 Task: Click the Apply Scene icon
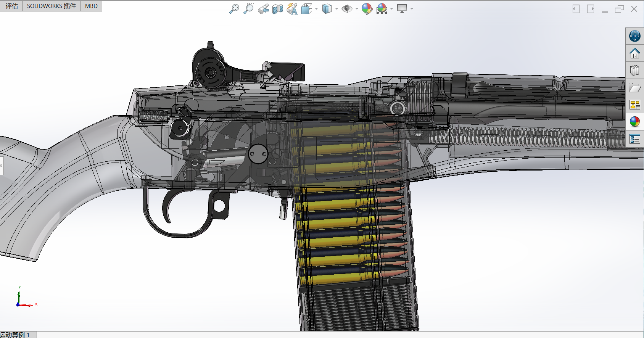[382, 9]
